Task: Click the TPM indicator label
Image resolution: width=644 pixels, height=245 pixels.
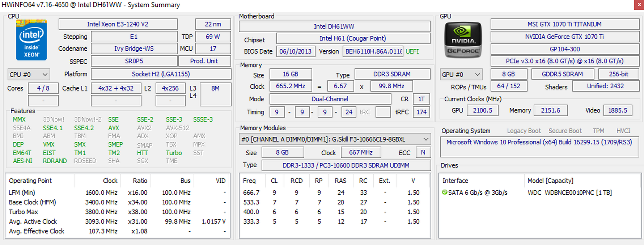Action: pos(599,131)
